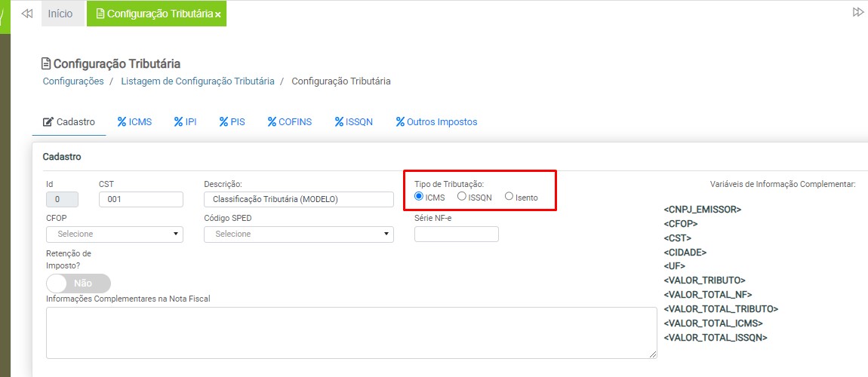Expand the CFOP dropdown
This screenshot has height=377, width=868.
point(115,234)
